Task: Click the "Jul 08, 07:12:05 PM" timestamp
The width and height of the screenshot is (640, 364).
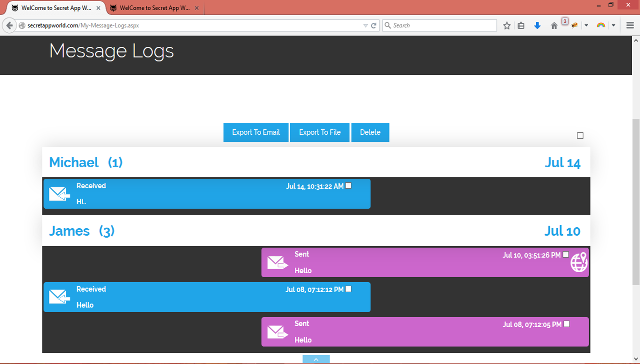Action: (532, 325)
